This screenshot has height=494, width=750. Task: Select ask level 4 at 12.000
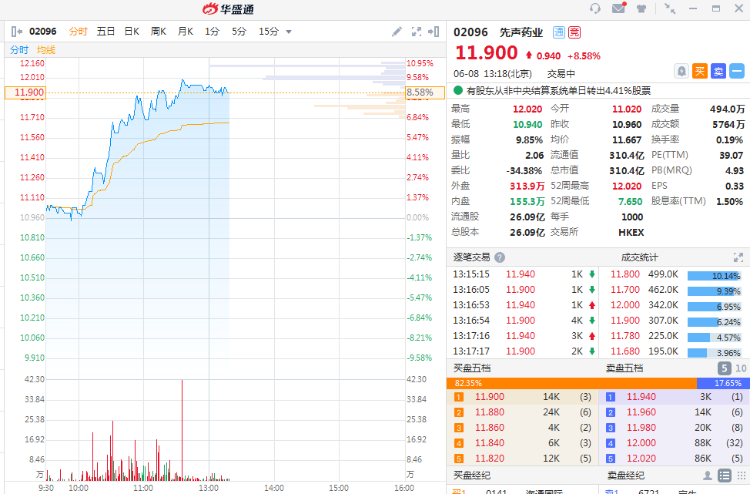(x=674, y=443)
